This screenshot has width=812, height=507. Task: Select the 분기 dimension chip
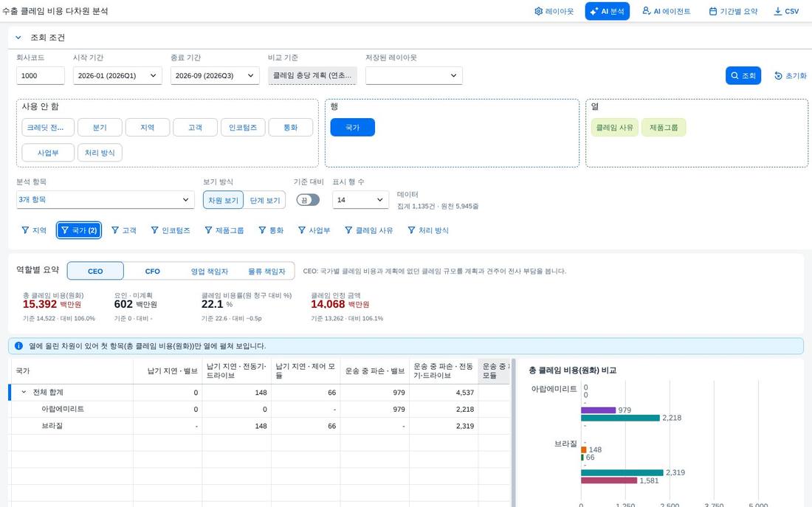coord(100,128)
